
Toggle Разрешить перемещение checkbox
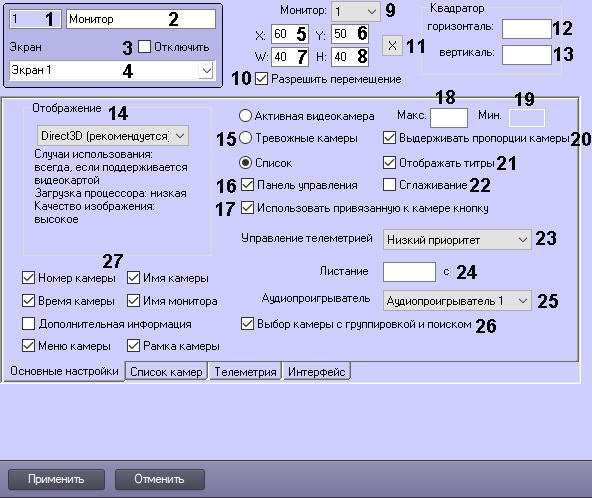tap(261, 79)
